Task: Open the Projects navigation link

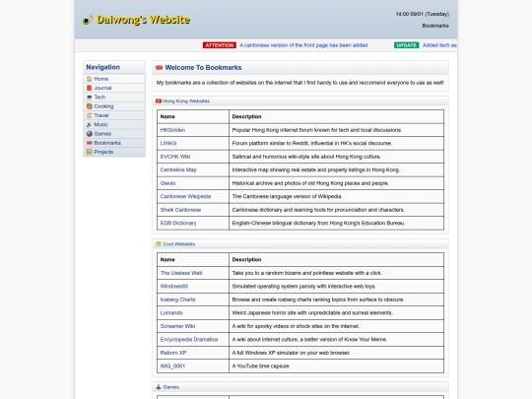Action: coord(103,152)
